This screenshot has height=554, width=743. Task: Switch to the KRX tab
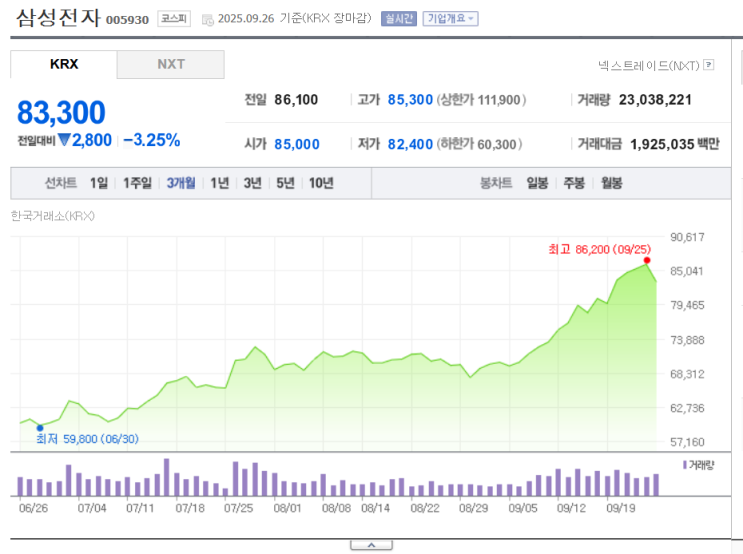coord(63,64)
